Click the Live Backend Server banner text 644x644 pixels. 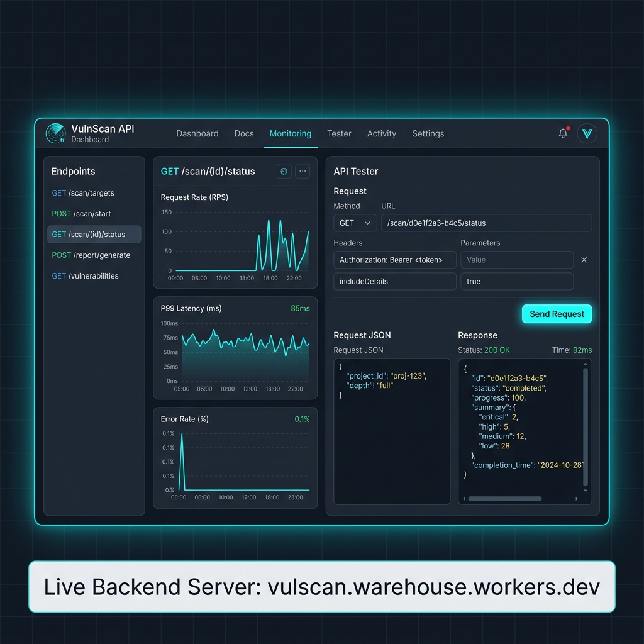click(321, 587)
